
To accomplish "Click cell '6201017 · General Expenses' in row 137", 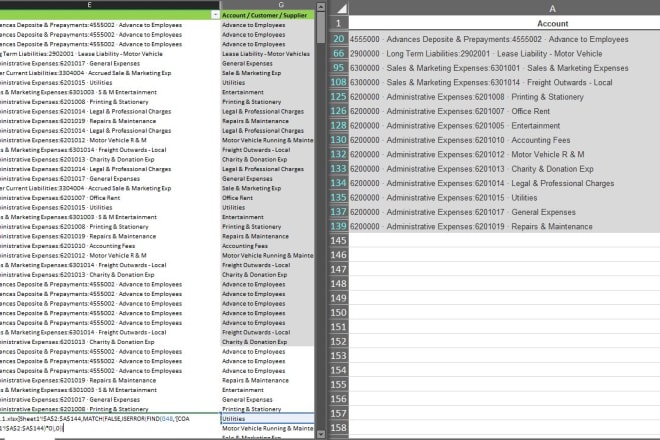I will 504,212.
